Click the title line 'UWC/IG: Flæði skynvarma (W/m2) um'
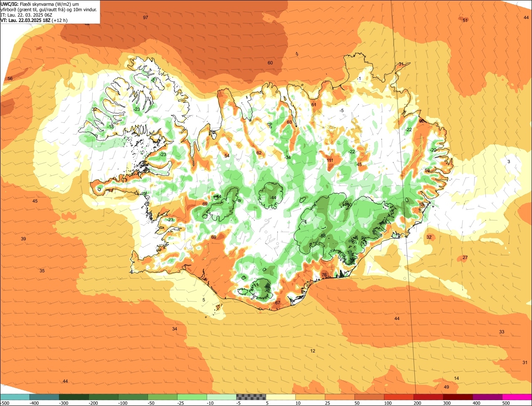Viewport: 532px width, 406px height. tap(40, 4)
